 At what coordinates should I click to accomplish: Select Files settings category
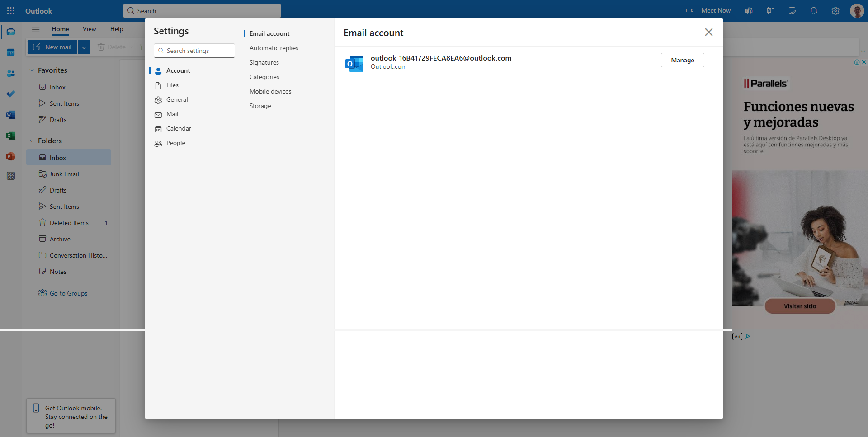coord(194,85)
